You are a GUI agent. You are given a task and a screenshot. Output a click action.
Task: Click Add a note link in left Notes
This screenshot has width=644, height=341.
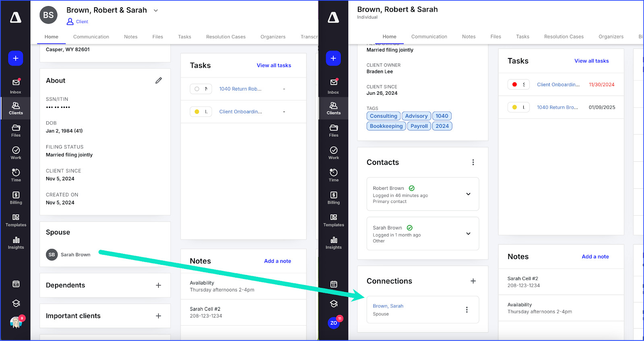277,261
